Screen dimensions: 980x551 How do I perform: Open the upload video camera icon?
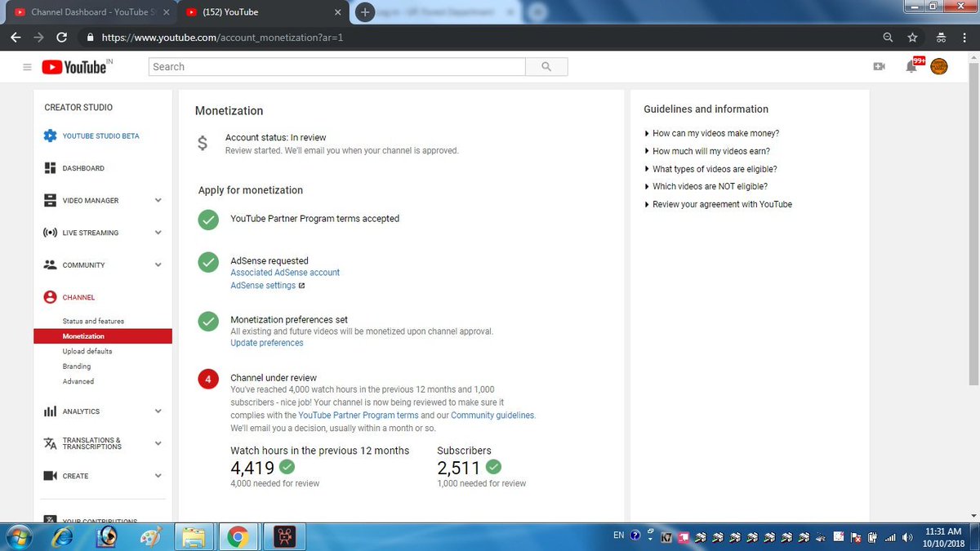point(879,67)
